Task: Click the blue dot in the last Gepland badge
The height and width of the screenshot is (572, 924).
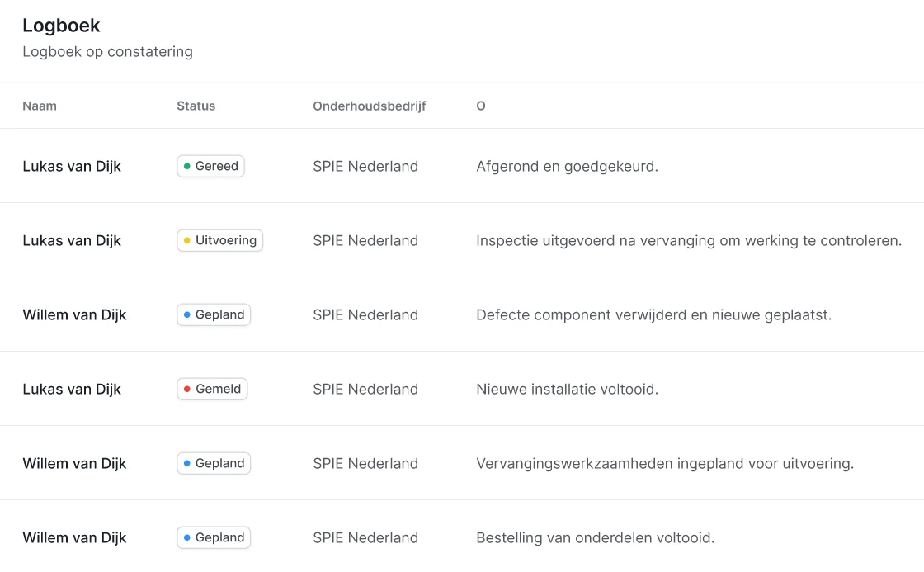Action: 189,537
